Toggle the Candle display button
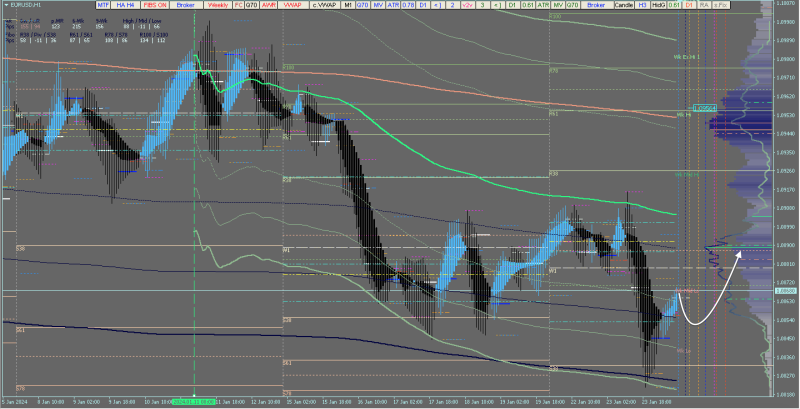800x409 pixels. coord(624,5)
